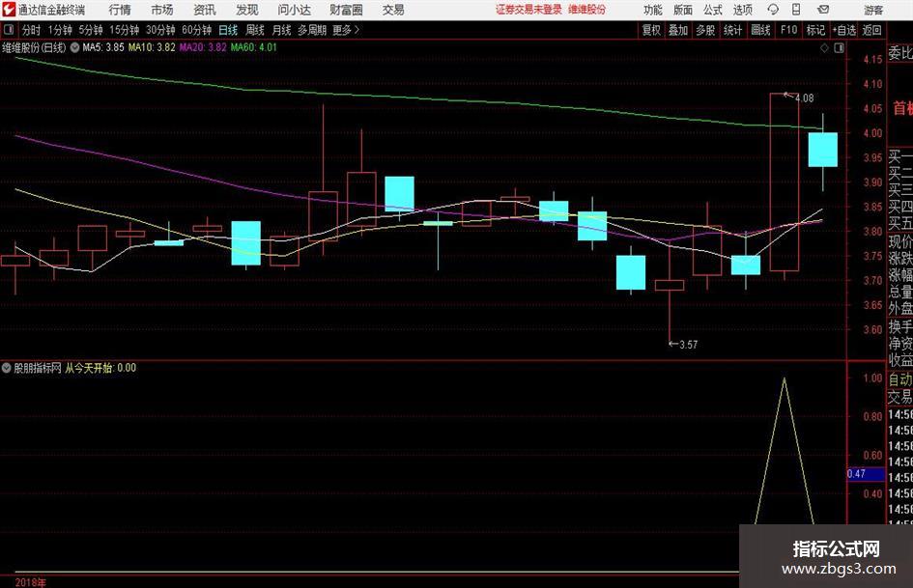Switch to 分时 chart period
The height and width of the screenshot is (588, 913).
click(x=32, y=30)
